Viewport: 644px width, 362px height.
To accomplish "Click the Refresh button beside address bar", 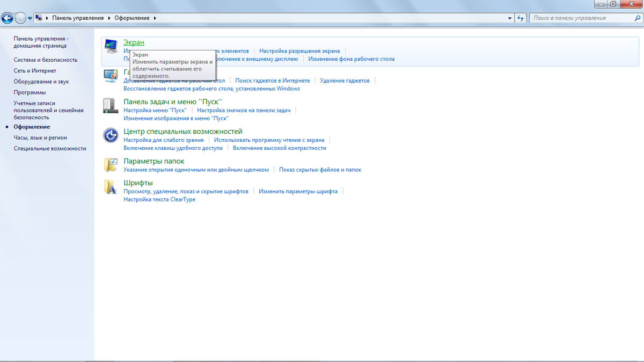I will (x=520, y=18).
